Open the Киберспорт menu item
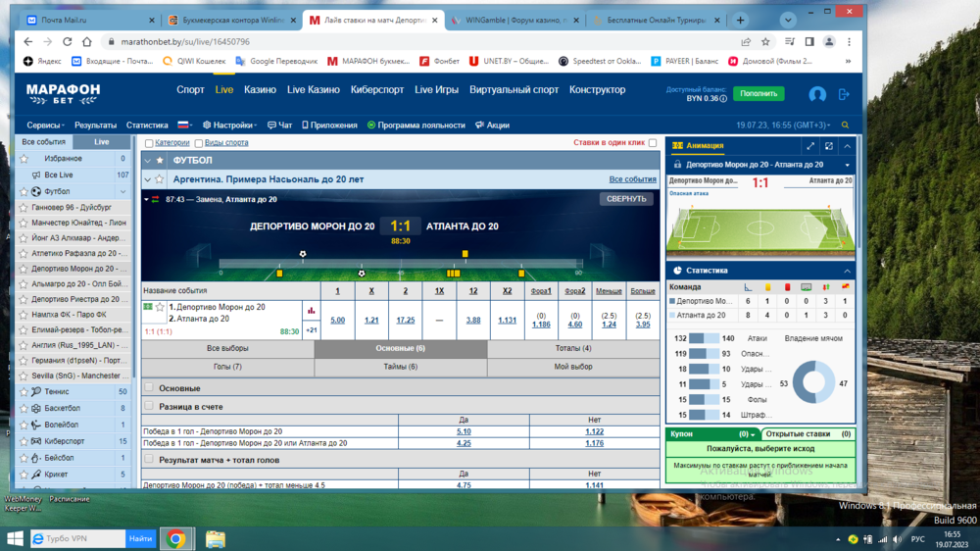Screen dimensions: 980x551 [x=377, y=89]
